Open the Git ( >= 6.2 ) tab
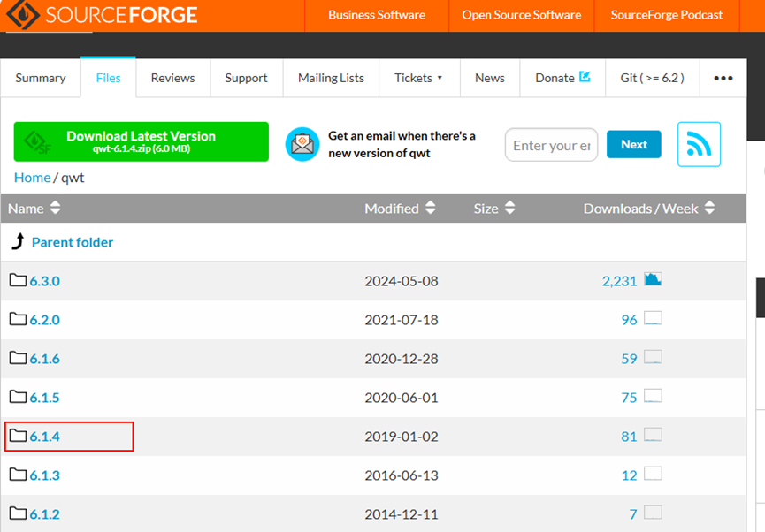The height and width of the screenshot is (532, 765). 653,78
